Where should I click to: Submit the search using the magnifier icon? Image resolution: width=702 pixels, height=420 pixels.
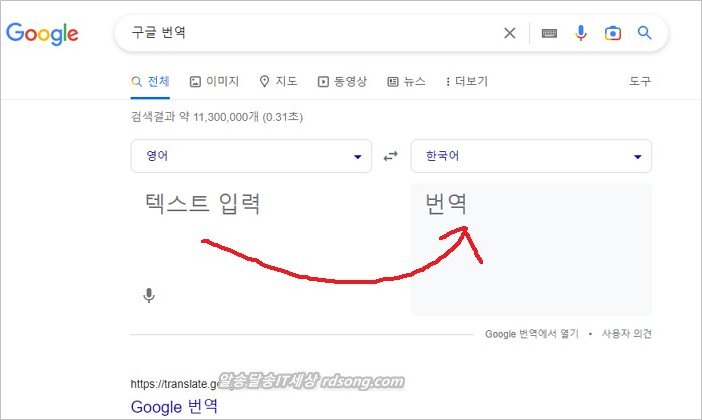[644, 33]
